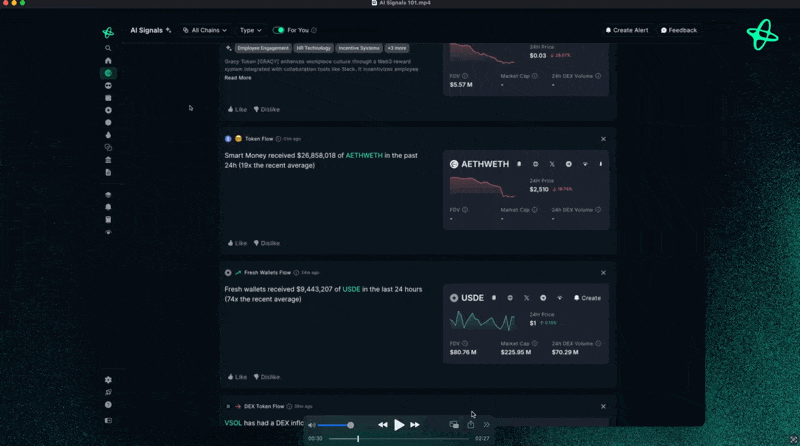800x446 pixels.
Task: Open the VSOL token link
Action: click(233, 423)
